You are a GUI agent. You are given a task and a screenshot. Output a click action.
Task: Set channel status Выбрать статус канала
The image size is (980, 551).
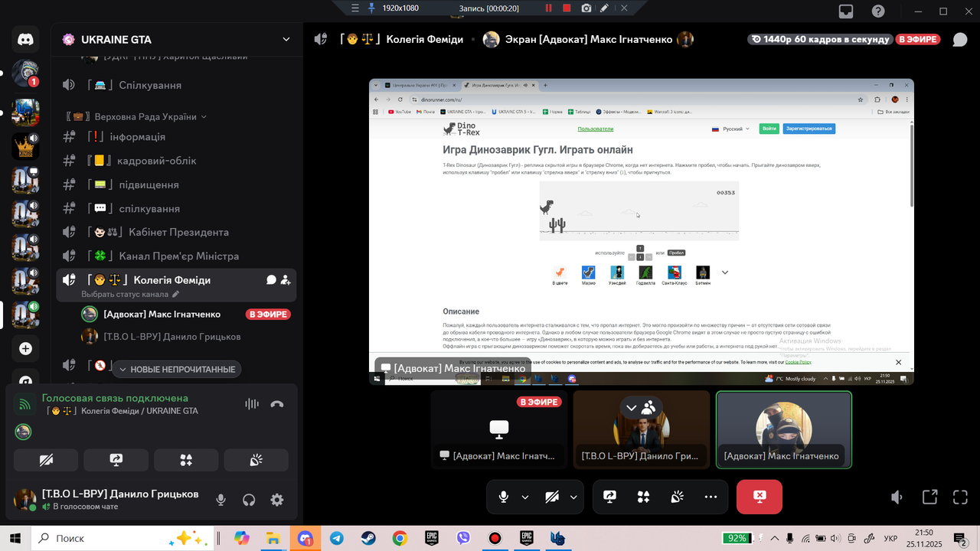tap(130, 294)
